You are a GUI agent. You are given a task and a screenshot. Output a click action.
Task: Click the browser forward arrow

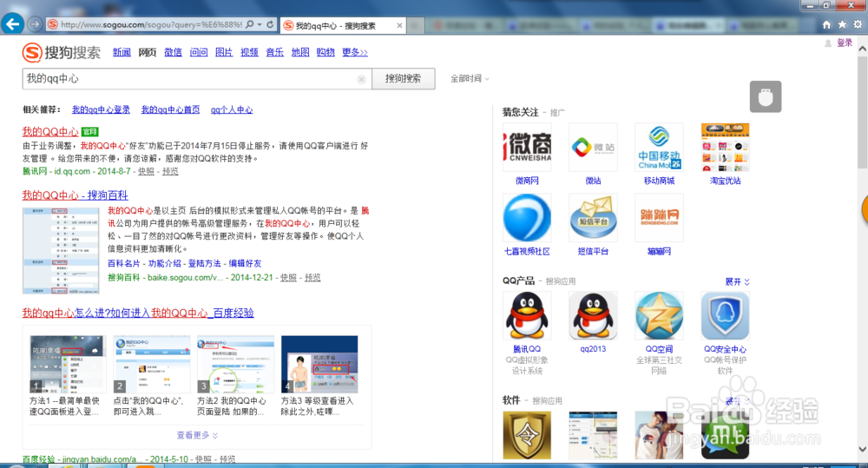[35, 24]
